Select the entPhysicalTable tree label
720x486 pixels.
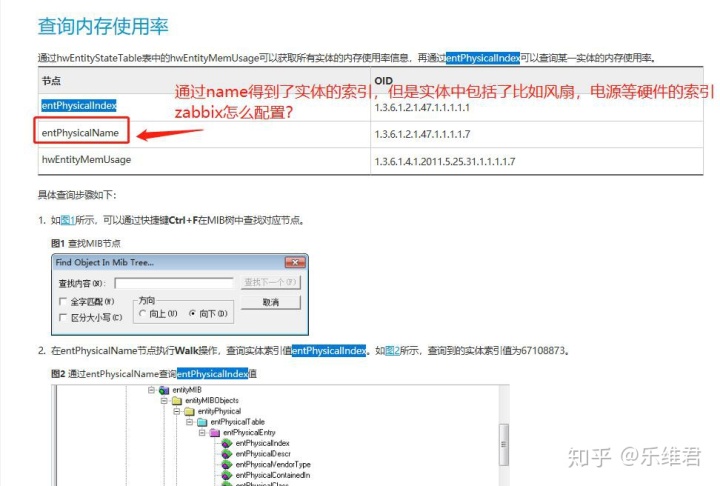point(237,422)
